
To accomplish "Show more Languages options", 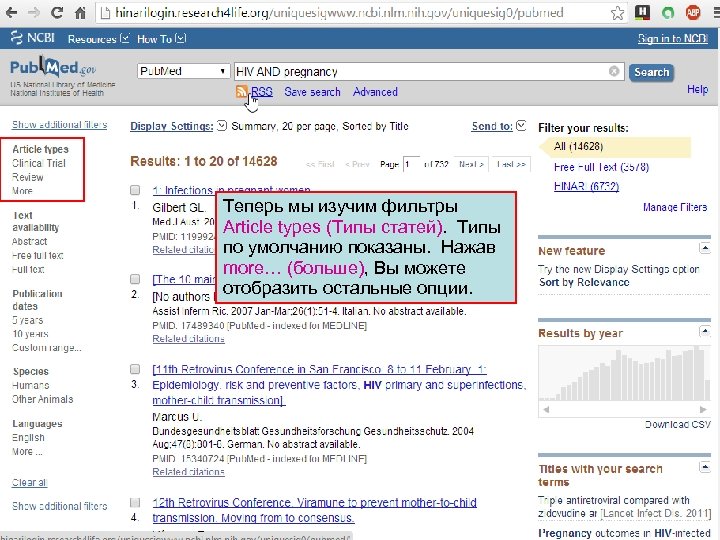I will click(27, 451).
